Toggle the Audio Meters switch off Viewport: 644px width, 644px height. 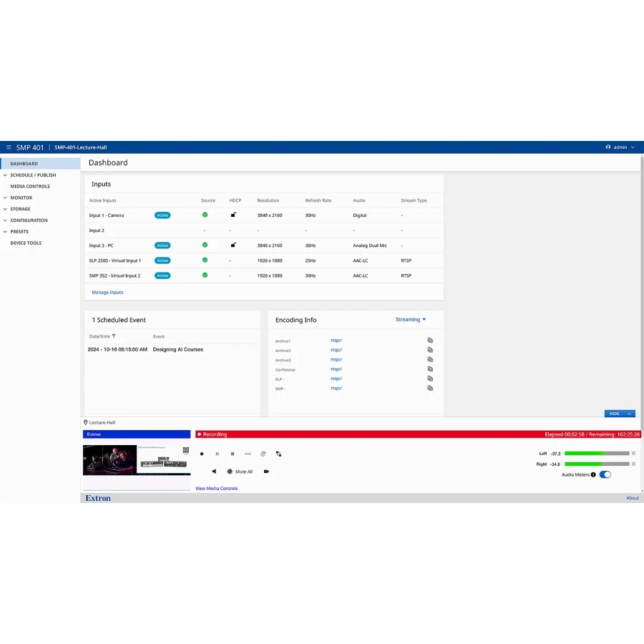(605, 474)
